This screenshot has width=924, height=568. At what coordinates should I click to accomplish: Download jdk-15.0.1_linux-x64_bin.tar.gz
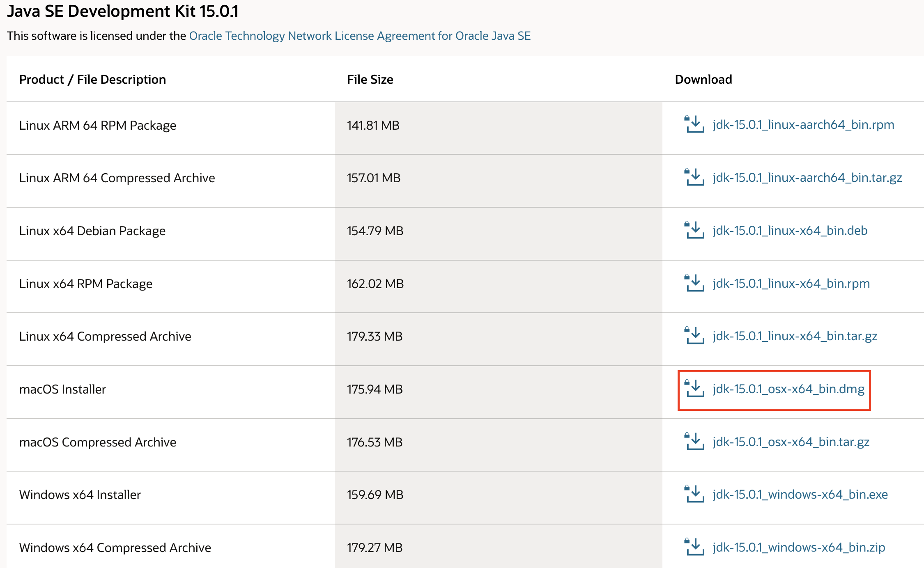point(795,336)
